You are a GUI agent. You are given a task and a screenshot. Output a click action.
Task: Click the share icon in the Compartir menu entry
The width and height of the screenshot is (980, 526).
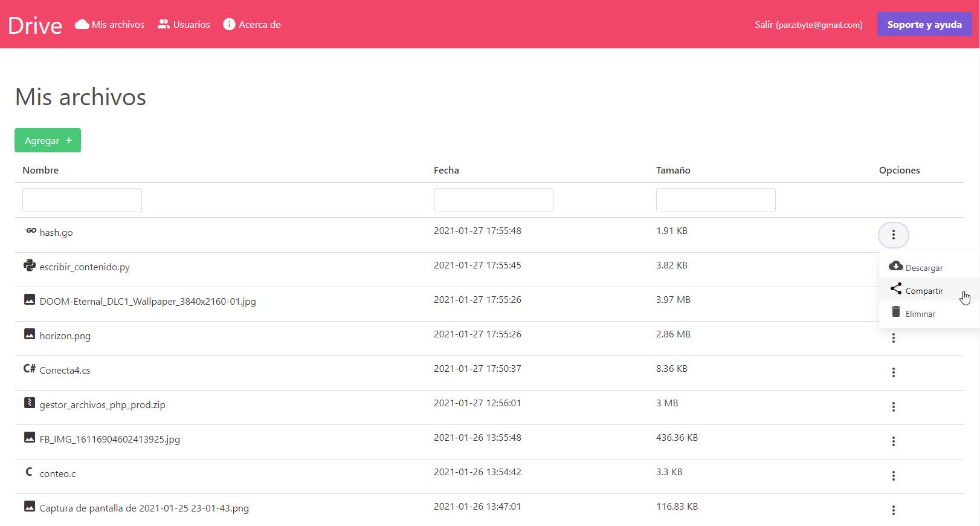[x=896, y=289]
